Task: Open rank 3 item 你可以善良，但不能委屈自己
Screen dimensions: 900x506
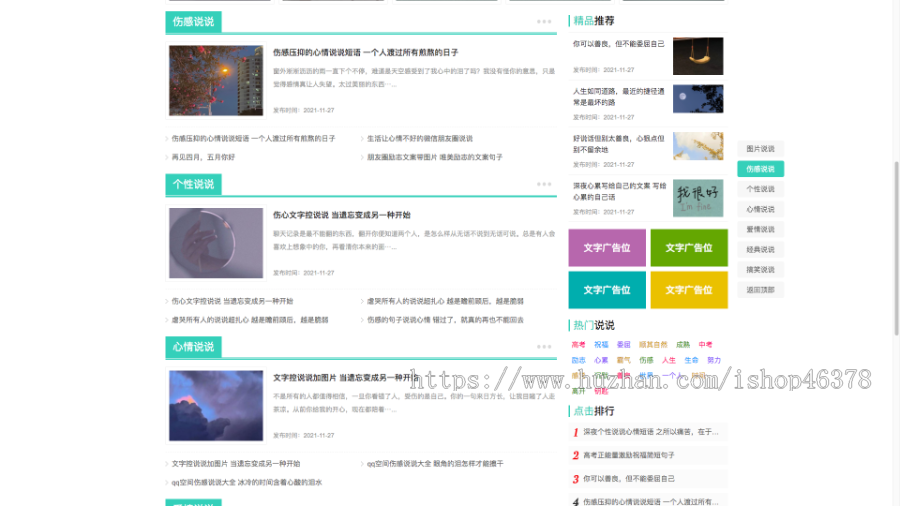Action: 629,478
